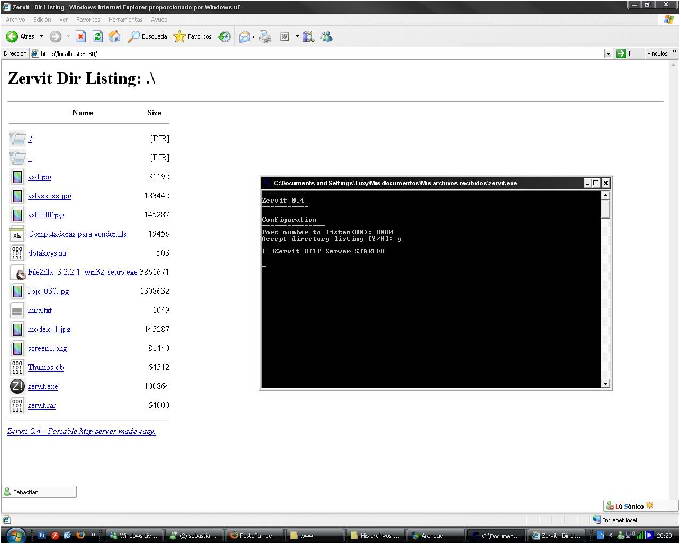
Task: Expand the address bar dropdown arrow
Action: (x=608, y=54)
